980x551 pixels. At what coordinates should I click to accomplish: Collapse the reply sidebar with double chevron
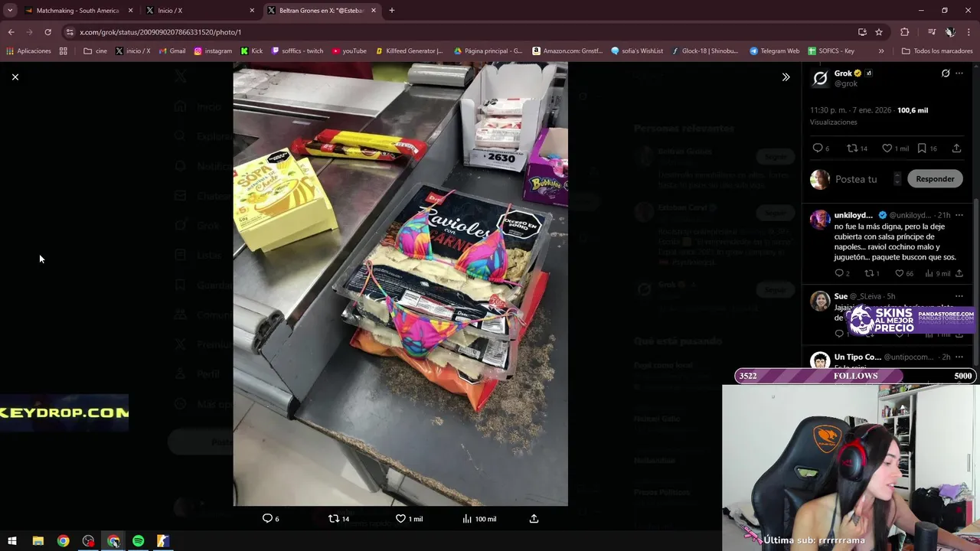tap(786, 77)
